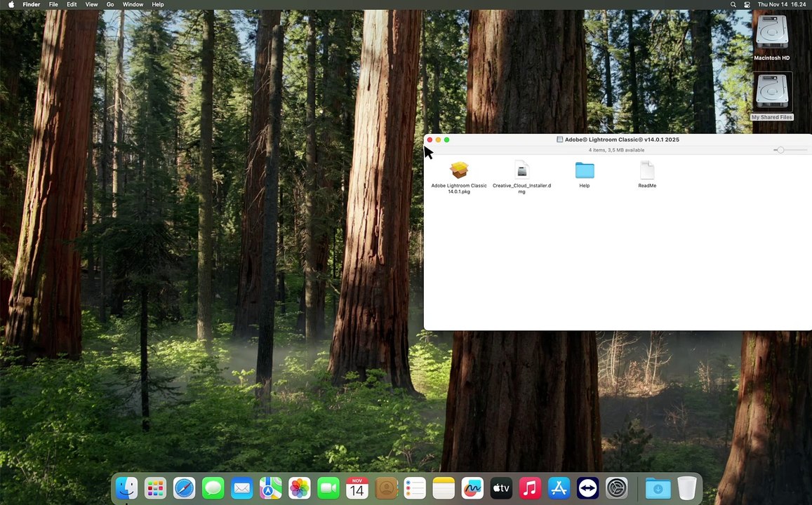Open the View menu
The height and width of the screenshot is (505, 812).
92,4
